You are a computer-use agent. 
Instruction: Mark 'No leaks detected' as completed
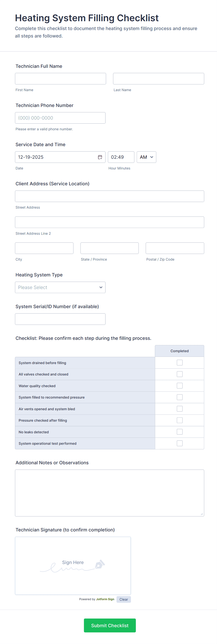point(179,432)
